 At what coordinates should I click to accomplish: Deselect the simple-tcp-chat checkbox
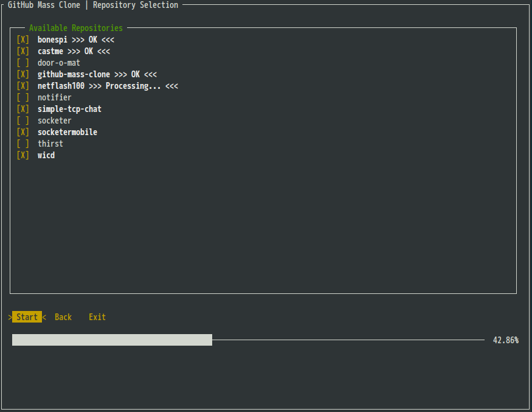[23, 109]
